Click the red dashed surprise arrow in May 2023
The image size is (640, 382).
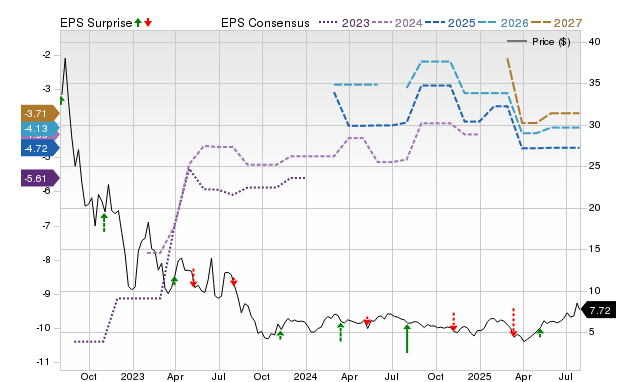point(193,278)
